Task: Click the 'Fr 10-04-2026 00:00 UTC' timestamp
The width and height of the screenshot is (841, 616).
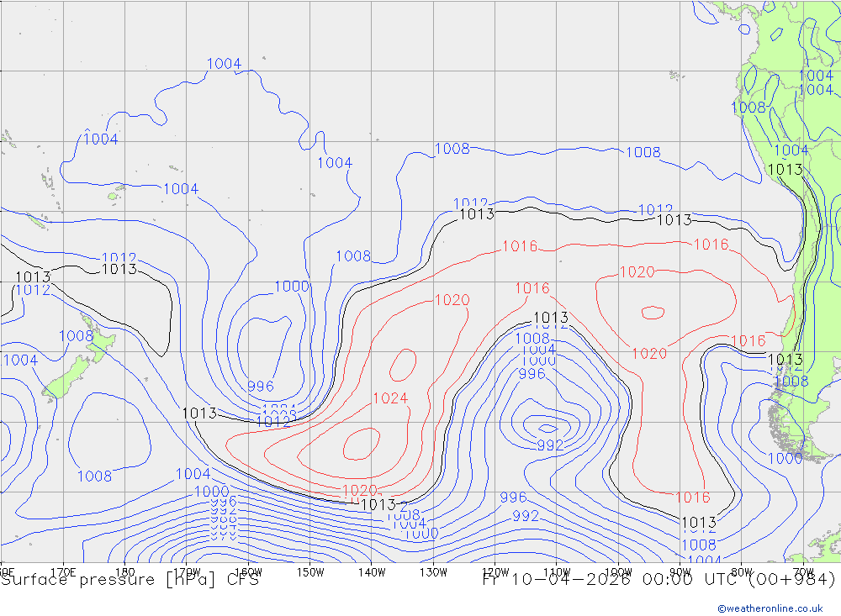Action: click(x=611, y=580)
